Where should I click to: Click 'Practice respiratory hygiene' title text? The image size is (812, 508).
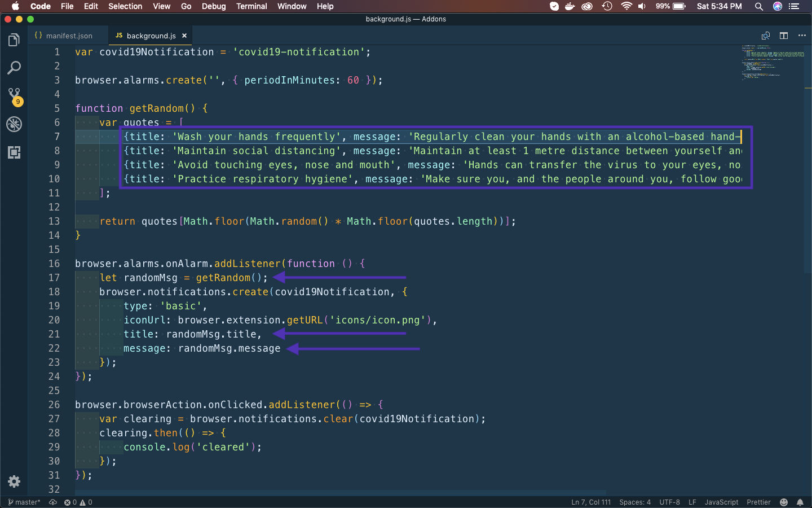[x=262, y=179]
